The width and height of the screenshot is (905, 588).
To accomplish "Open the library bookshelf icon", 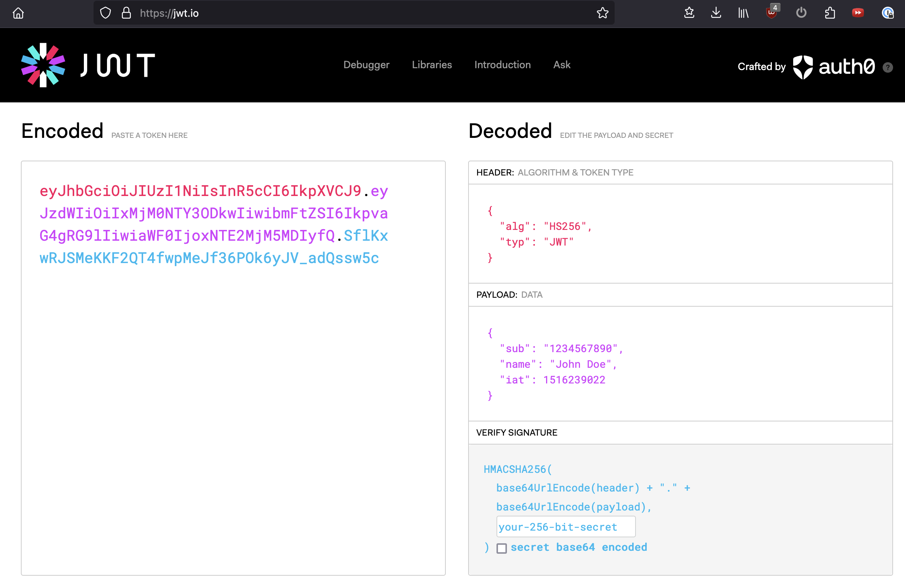I will [743, 13].
